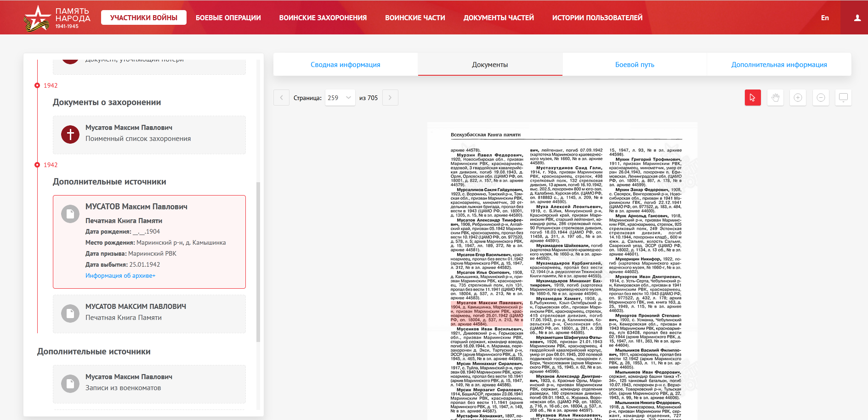868x420 pixels.
Task: Go to the next document page
Action: (390, 97)
